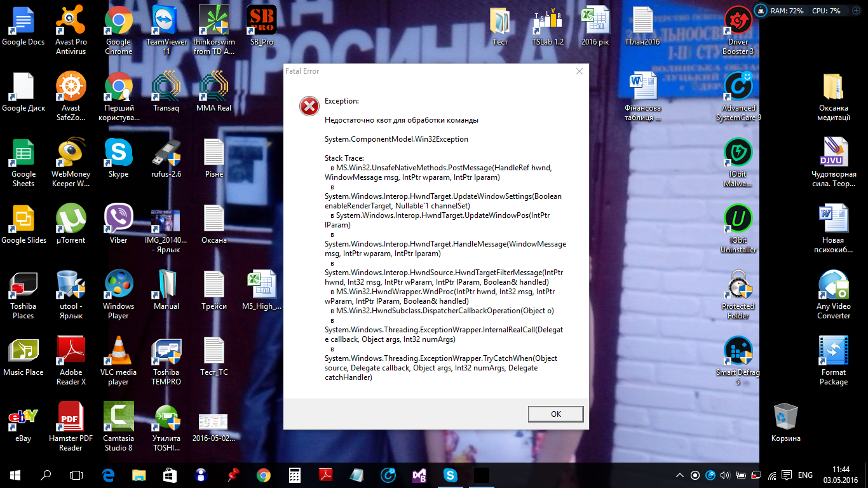868x488 pixels.
Task: Select the Трейси text file
Action: click(x=214, y=291)
